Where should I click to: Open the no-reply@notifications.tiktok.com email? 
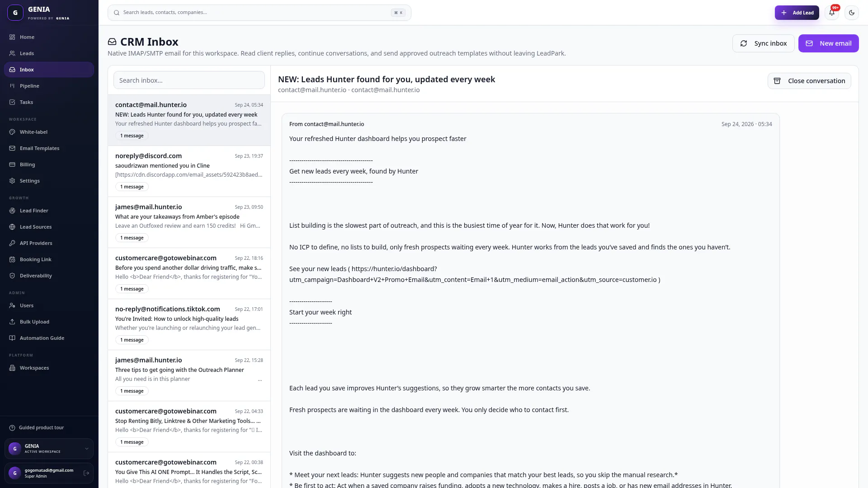[x=189, y=324]
